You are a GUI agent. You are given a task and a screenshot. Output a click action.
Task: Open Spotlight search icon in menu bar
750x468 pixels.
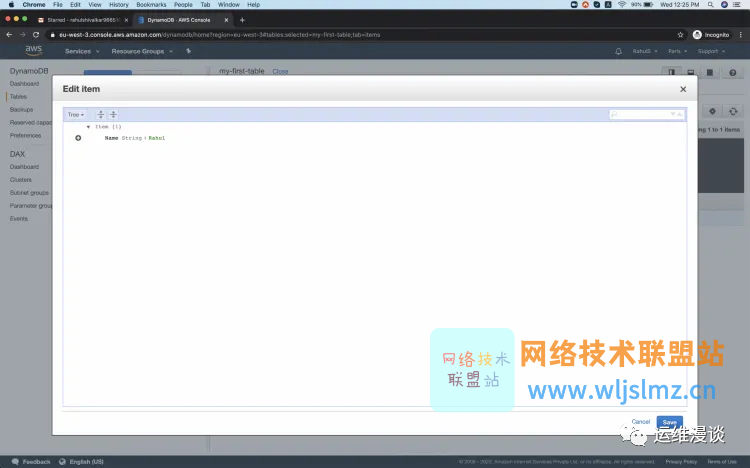tap(711, 5)
